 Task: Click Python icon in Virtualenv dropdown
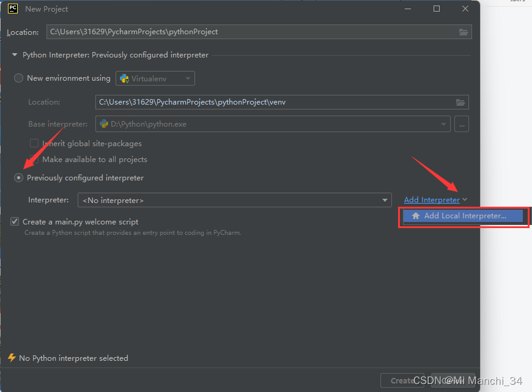125,78
